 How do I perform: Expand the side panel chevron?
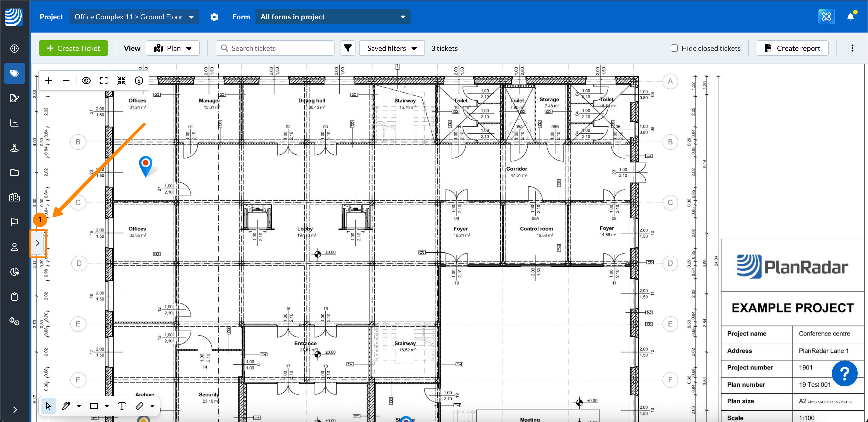pyautogui.click(x=38, y=243)
